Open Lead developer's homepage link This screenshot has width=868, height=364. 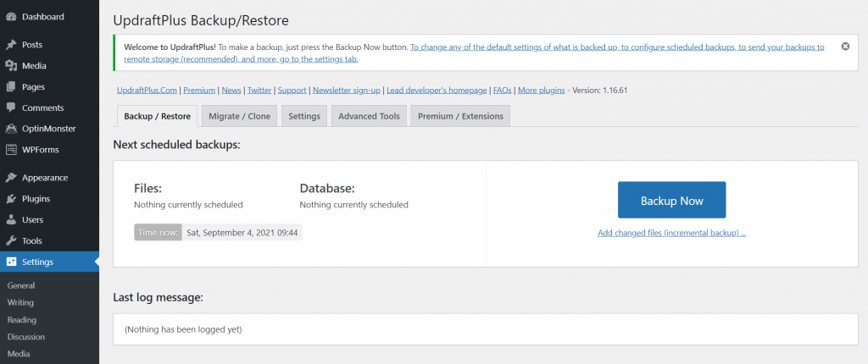[437, 91]
